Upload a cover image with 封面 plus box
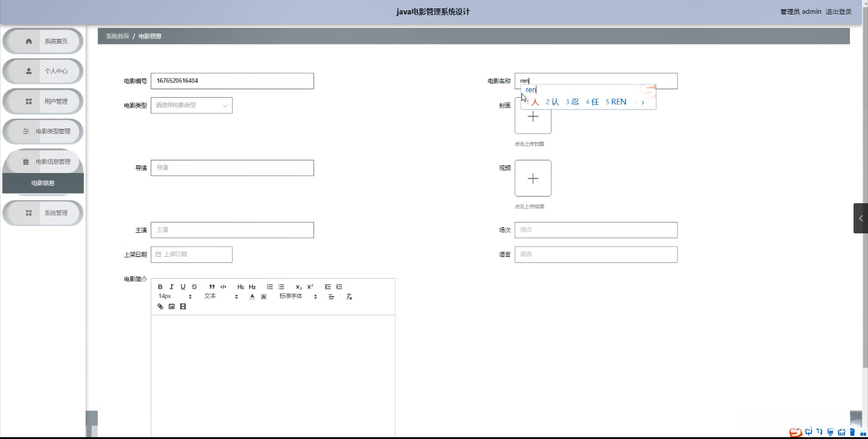The width and height of the screenshot is (868, 439). pos(533,116)
